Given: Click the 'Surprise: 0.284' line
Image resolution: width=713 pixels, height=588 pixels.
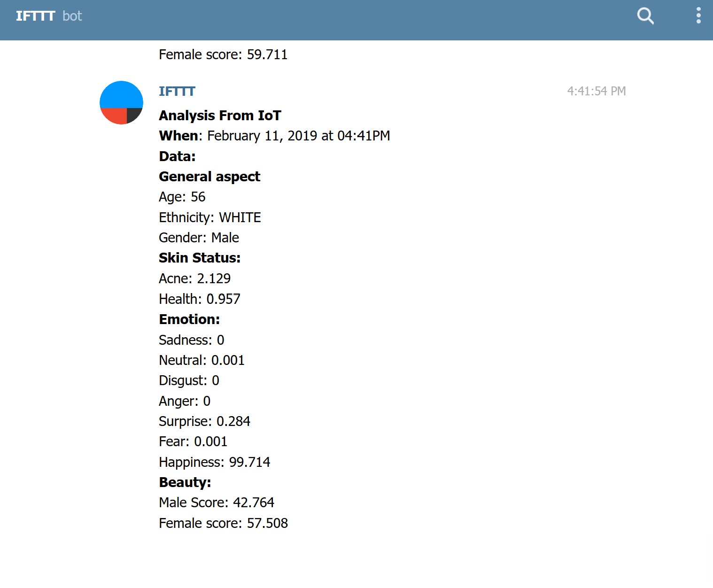Looking at the screenshot, I should 204,421.
